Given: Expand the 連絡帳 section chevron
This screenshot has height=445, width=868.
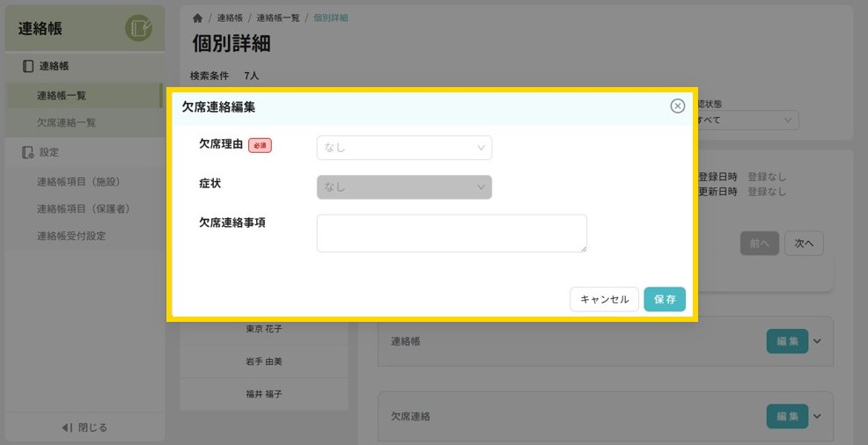Looking at the screenshot, I should coord(817,341).
